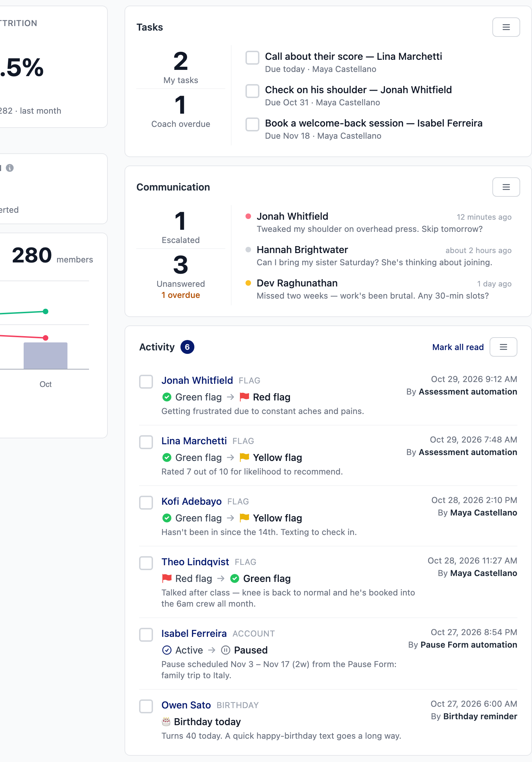This screenshot has height=762, width=532.
Task: Click the yellow status dot beside Dev Raghunathan's message
Action: tap(248, 283)
